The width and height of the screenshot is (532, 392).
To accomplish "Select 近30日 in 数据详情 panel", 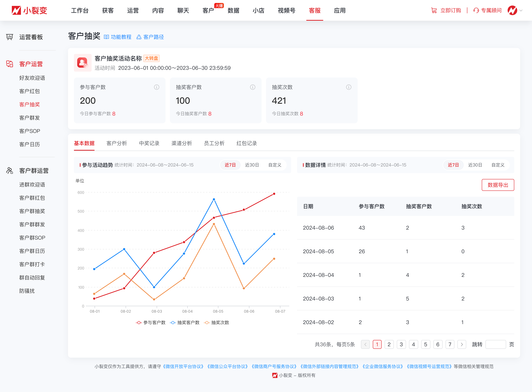I will (x=475, y=165).
